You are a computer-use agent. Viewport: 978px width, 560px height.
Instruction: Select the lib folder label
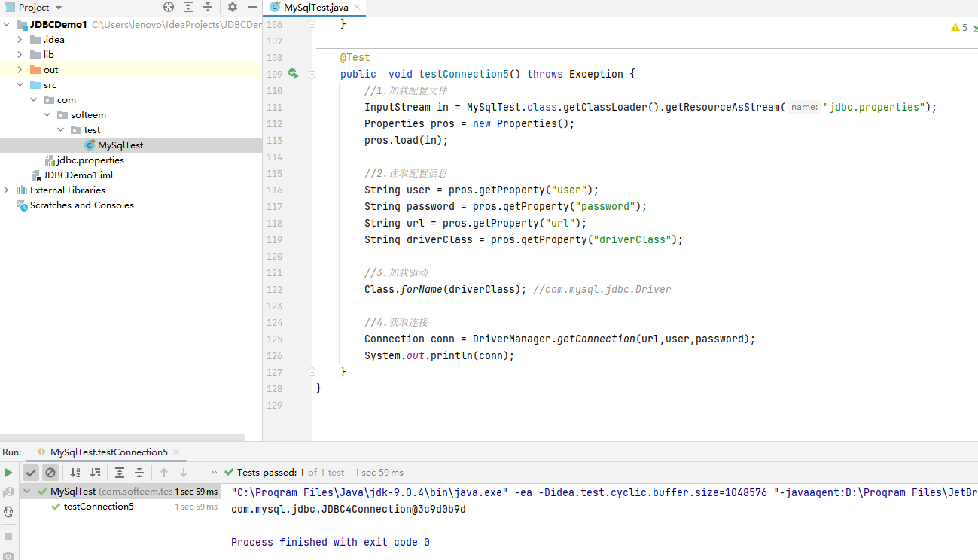[x=49, y=54]
